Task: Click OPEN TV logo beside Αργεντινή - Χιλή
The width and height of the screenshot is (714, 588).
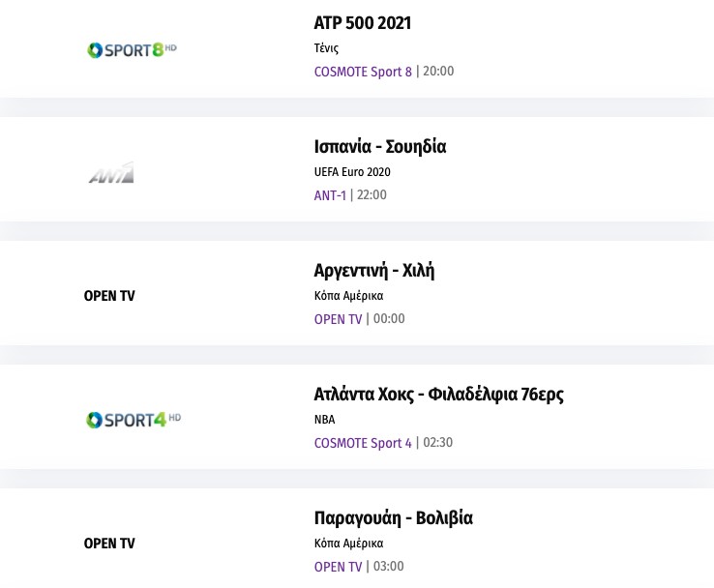Action: coord(109,296)
